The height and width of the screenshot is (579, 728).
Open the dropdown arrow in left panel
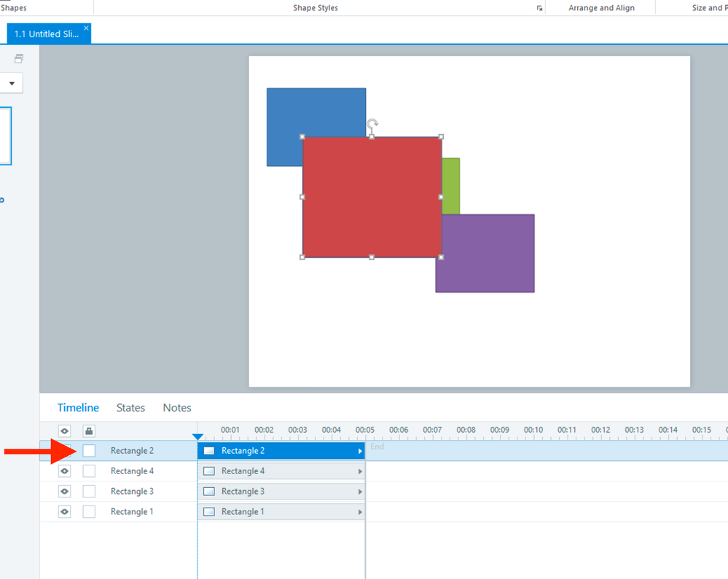pyautogui.click(x=12, y=84)
